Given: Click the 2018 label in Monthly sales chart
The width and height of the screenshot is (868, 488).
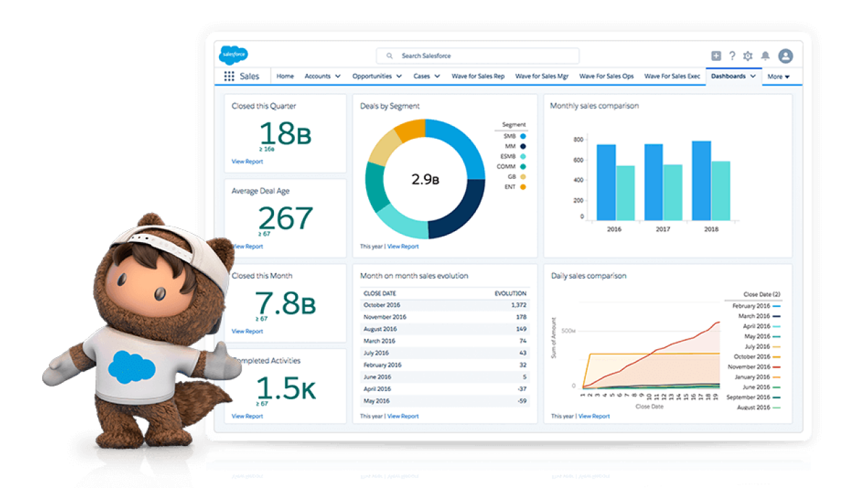Looking at the screenshot, I should coord(711,229).
